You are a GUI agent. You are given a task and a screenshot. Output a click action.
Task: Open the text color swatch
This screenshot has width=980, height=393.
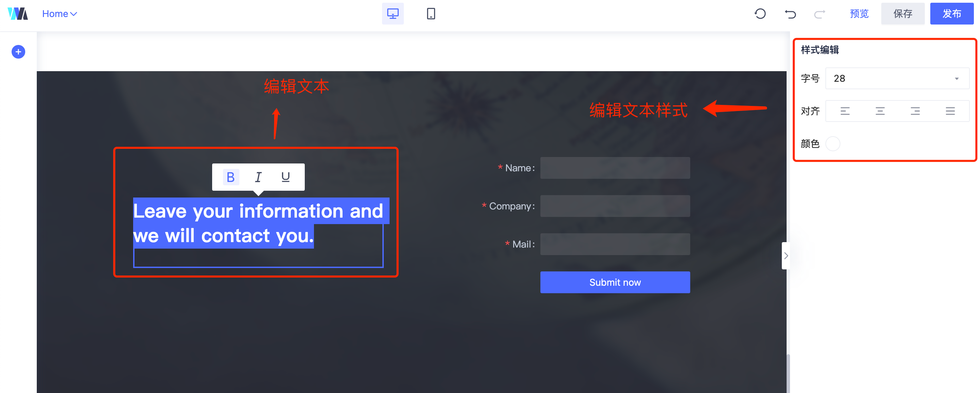[833, 144]
